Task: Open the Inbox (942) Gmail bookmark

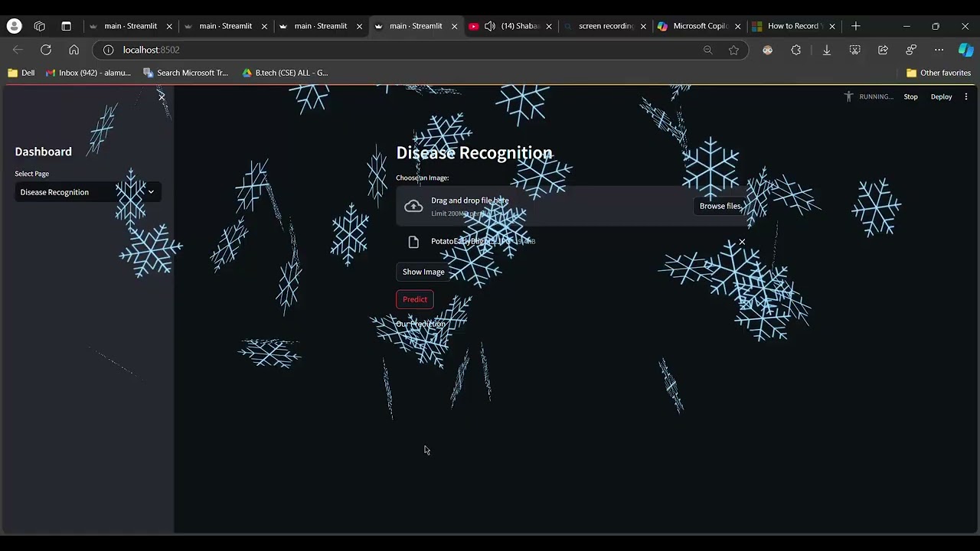Action: pos(88,73)
